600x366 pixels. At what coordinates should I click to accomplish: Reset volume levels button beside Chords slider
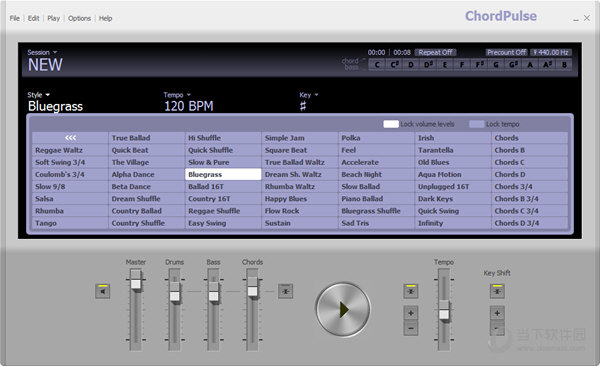[x=285, y=291]
